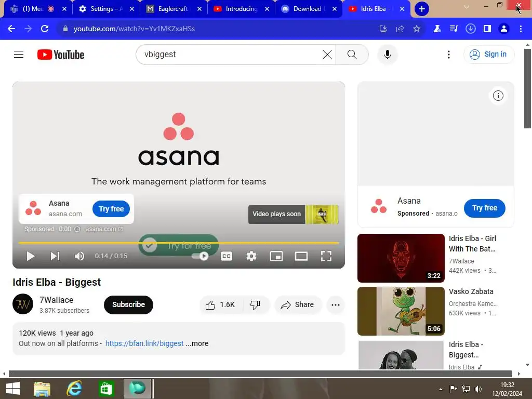
Task: Open Girl With The Bat thumbnail
Action: (x=401, y=258)
